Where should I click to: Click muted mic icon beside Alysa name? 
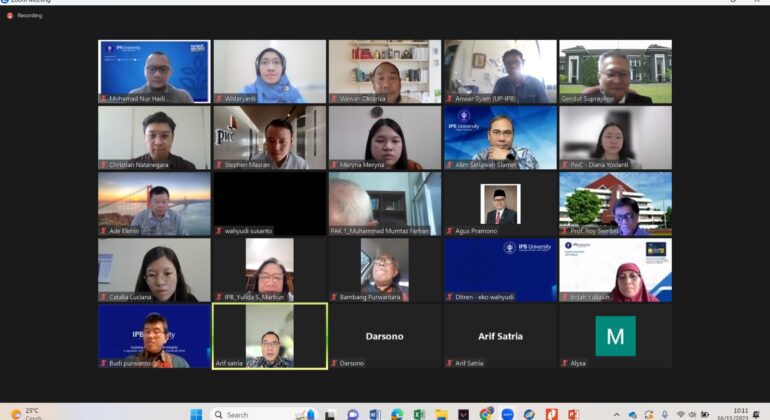pyautogui.click(x=565, y=364)
